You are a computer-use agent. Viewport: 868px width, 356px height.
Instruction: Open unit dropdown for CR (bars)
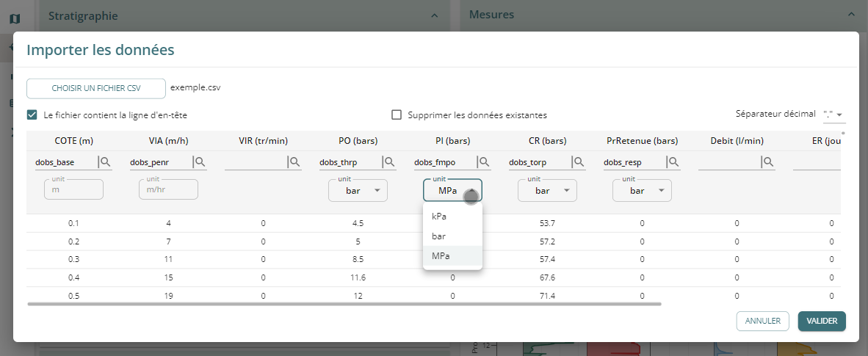[547, 190]
